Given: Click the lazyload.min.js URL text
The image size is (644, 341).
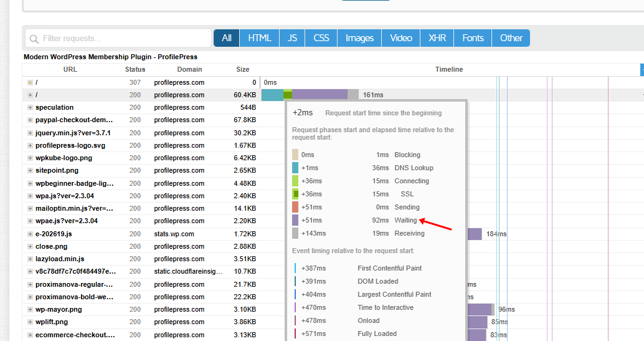Looking at the screenshot, I should point(60,259).
